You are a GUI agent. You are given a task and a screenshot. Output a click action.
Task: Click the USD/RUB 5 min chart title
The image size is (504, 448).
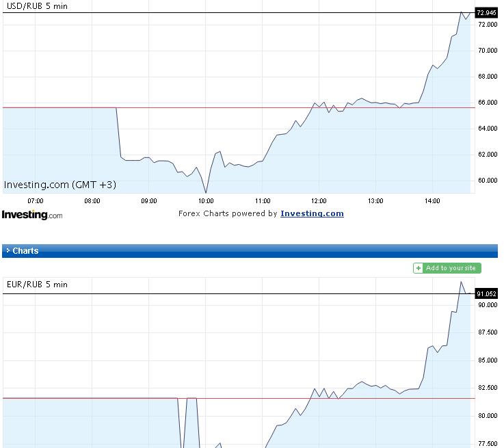click(x=36, y=7)
